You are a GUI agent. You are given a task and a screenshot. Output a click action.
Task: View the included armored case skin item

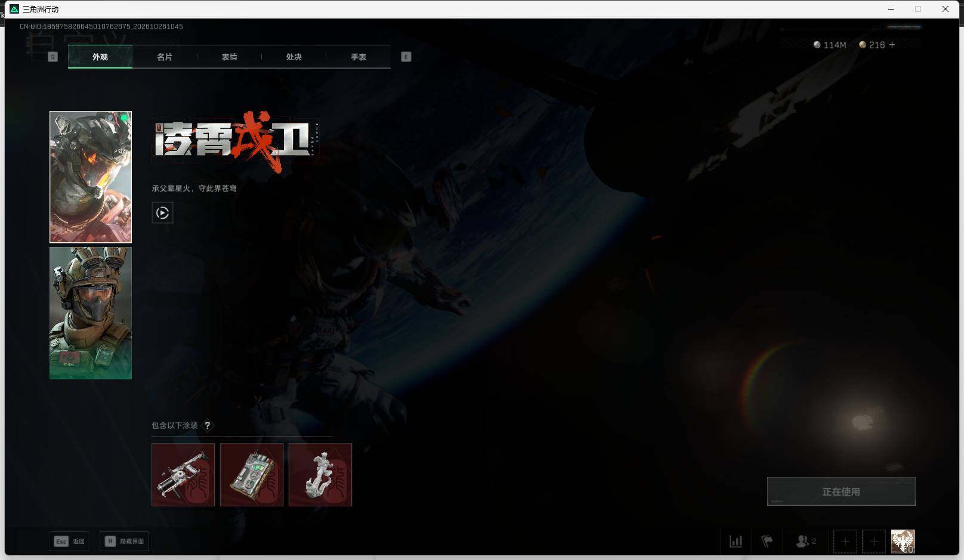pos(252,475)
